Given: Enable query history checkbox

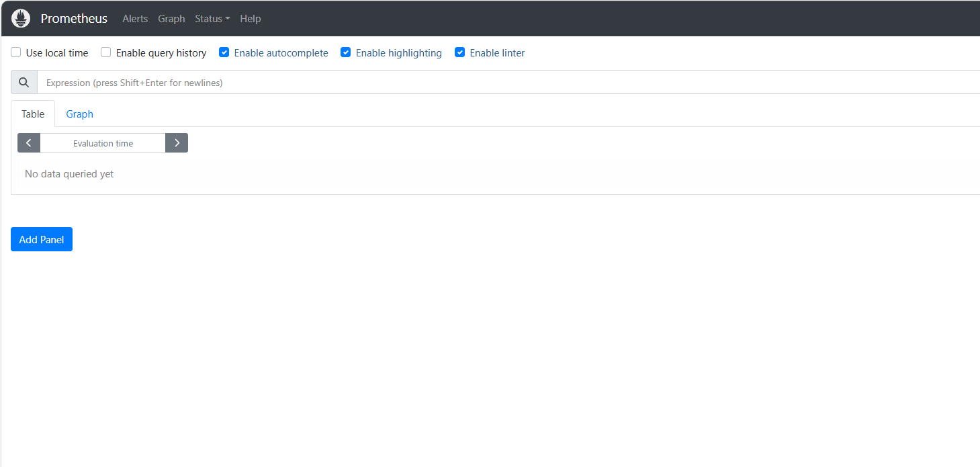Looking at the screenshot, I should click(106, 52).
